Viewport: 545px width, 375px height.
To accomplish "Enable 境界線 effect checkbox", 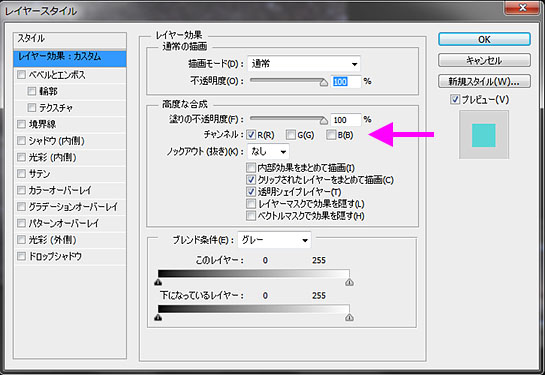I will click(x=22, y=124).
